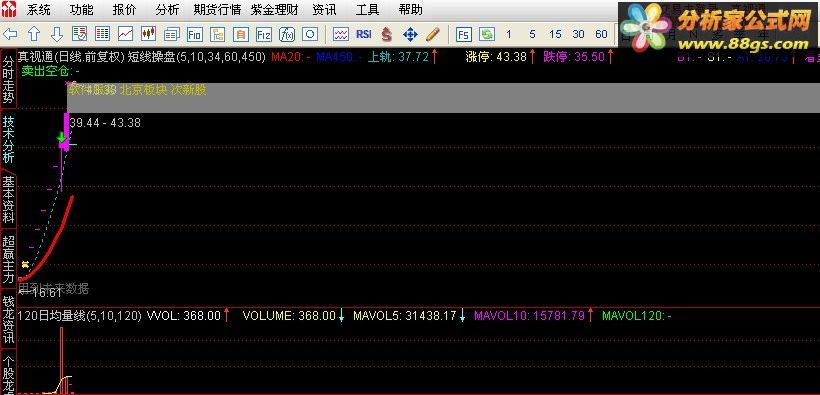Open the 帮助 menu
Viewport: 820px width, 395px height.
tap(410, 9)
